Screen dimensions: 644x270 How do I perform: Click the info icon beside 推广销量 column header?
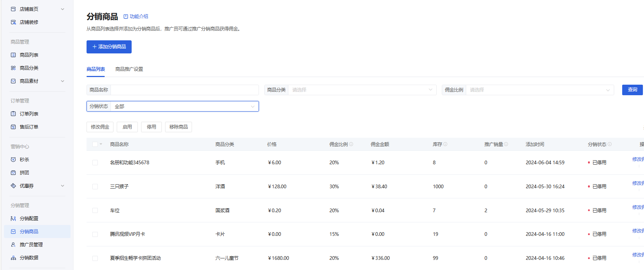(506, 144)
